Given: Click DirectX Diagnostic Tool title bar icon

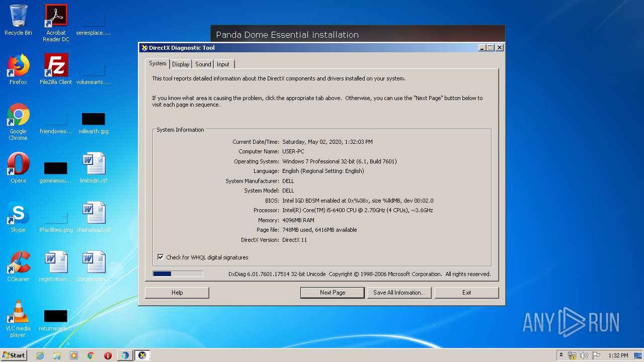Looking at the screenshot, I should (x=144, y=48).
